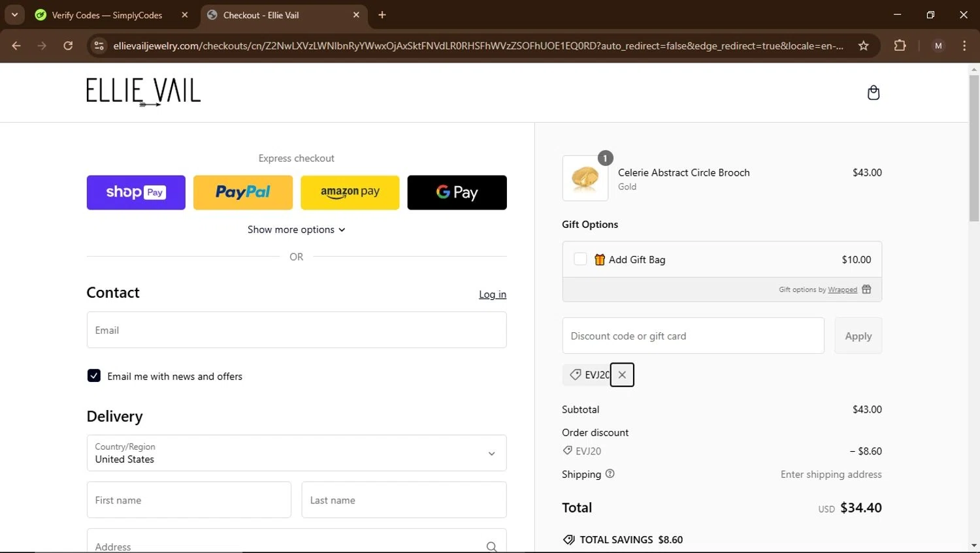Click the $10.00 gift bag price
This screenshot has height=553, width=980.
pos(857,259)
